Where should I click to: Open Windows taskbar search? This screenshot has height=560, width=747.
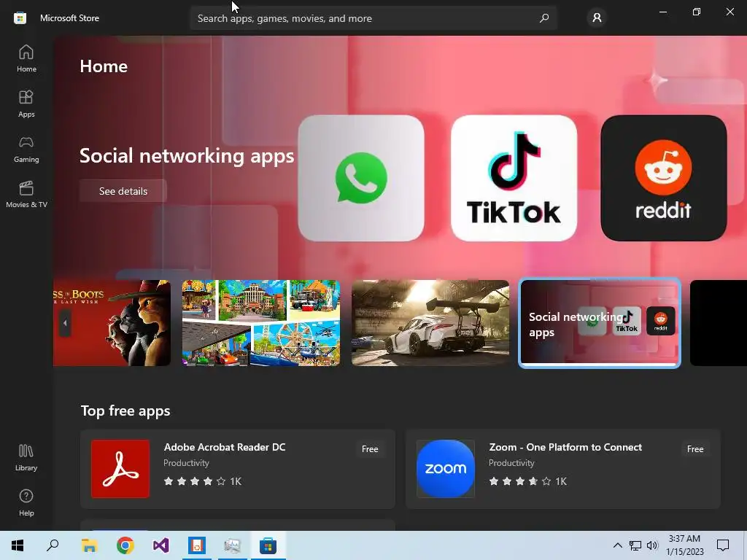(x=53, y=545)
